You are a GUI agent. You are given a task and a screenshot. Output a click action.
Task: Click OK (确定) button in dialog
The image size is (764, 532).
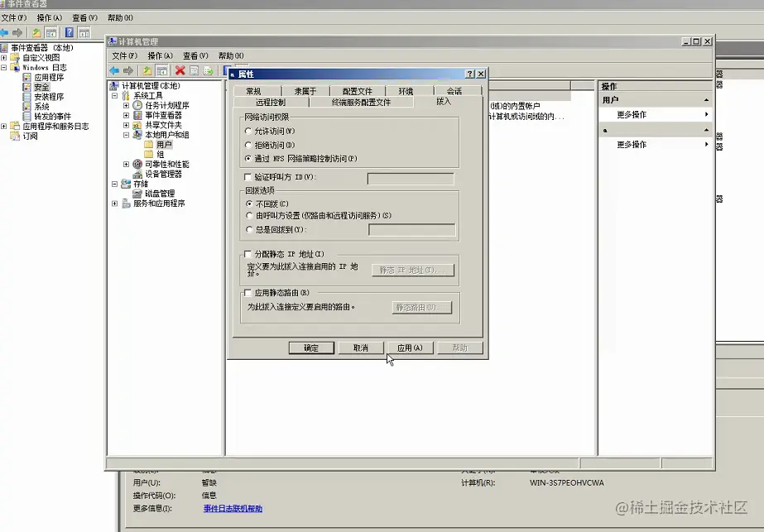[x=311, y=347]
